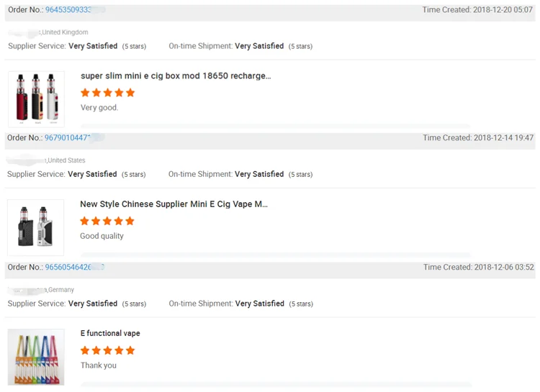Click first star under E functional vape
The height and width of the screenshot is (392, 540).
(x=85, y=351)
